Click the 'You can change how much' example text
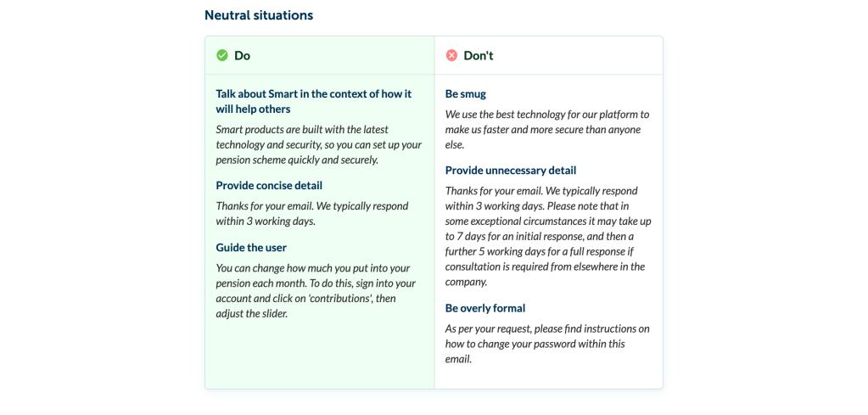This screenshot has height=415, width=868. (x=315, y=290)
